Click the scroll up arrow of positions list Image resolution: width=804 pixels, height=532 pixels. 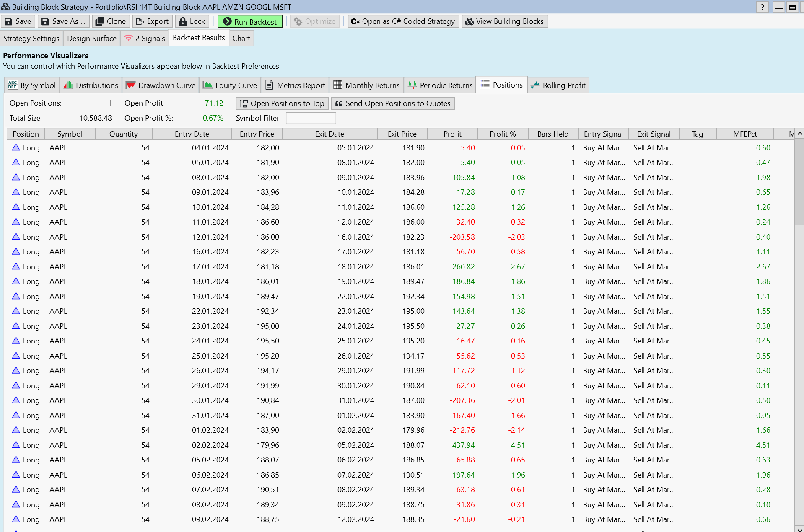point(799,134)
